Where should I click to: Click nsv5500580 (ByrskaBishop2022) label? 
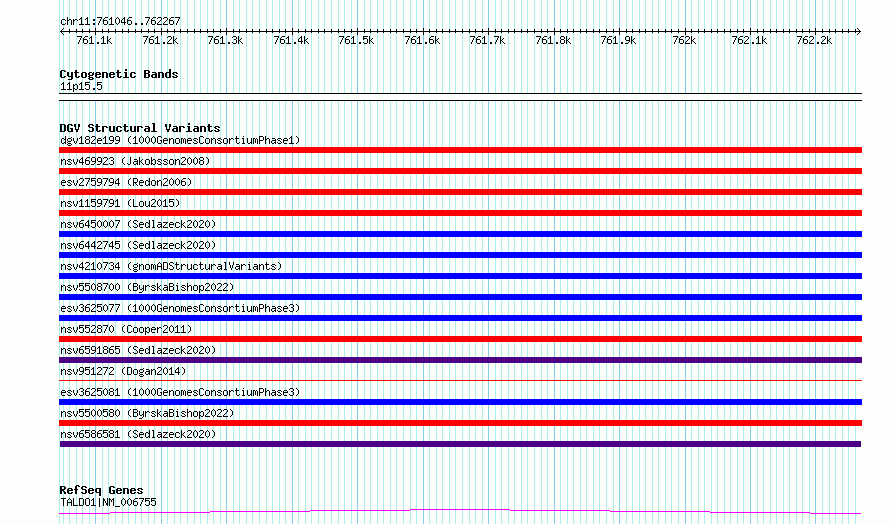[147, 413]
